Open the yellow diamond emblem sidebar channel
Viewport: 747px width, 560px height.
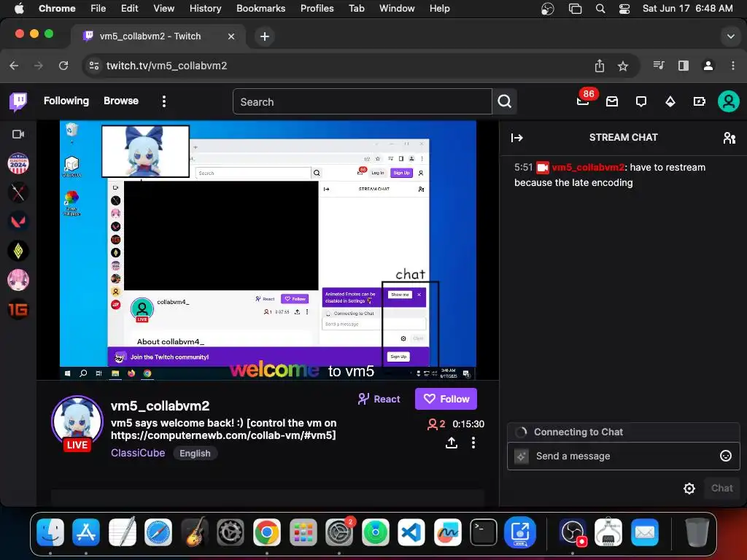point(18,251)
